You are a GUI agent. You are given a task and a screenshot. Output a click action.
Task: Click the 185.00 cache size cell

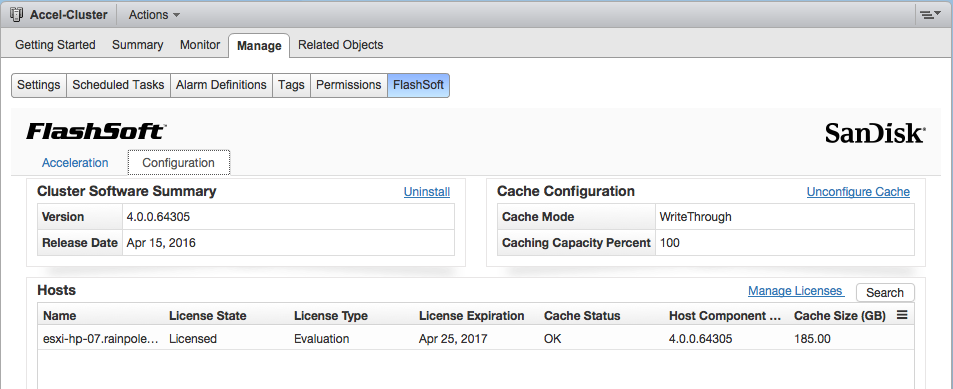813,339
